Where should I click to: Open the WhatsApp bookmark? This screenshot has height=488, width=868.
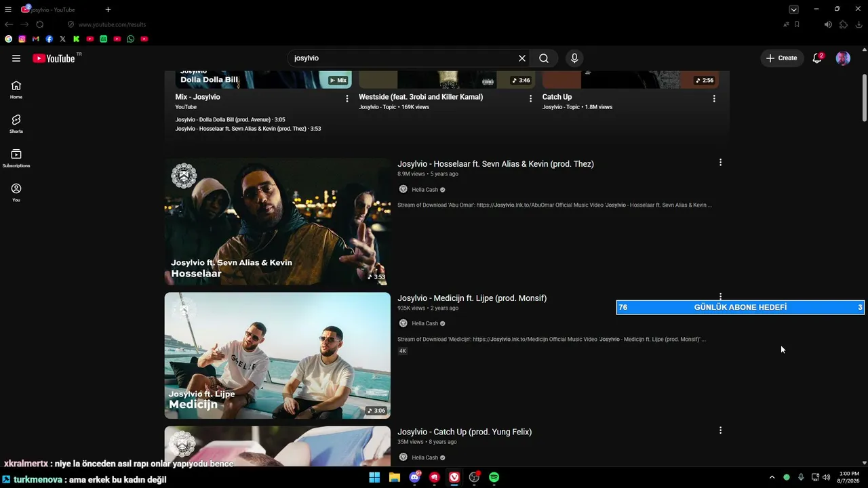[x=131, y=39]
